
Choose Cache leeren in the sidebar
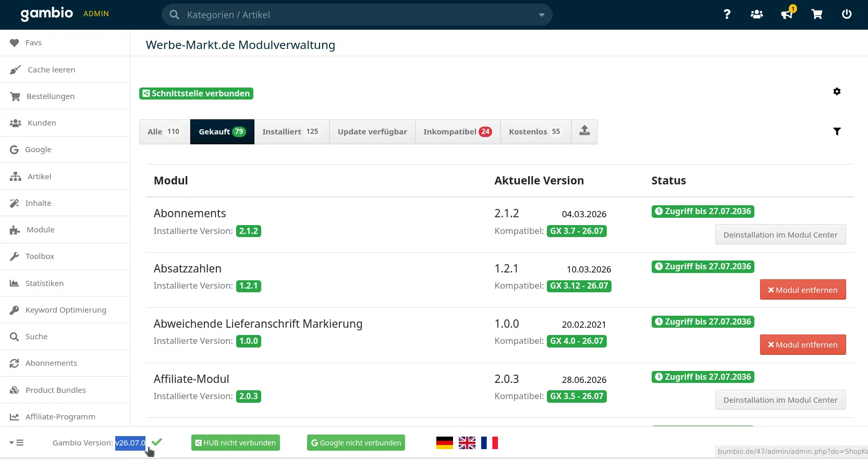pyautogui.click(x=65, y=69)
